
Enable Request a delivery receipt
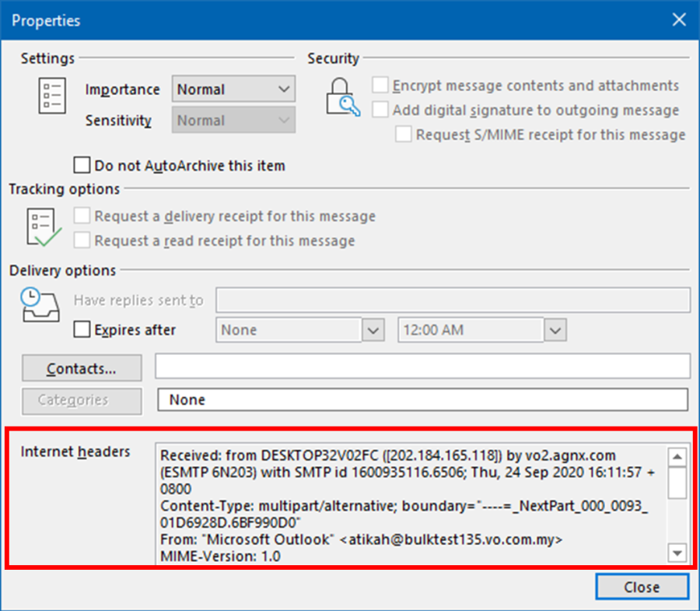pos(82,216)
